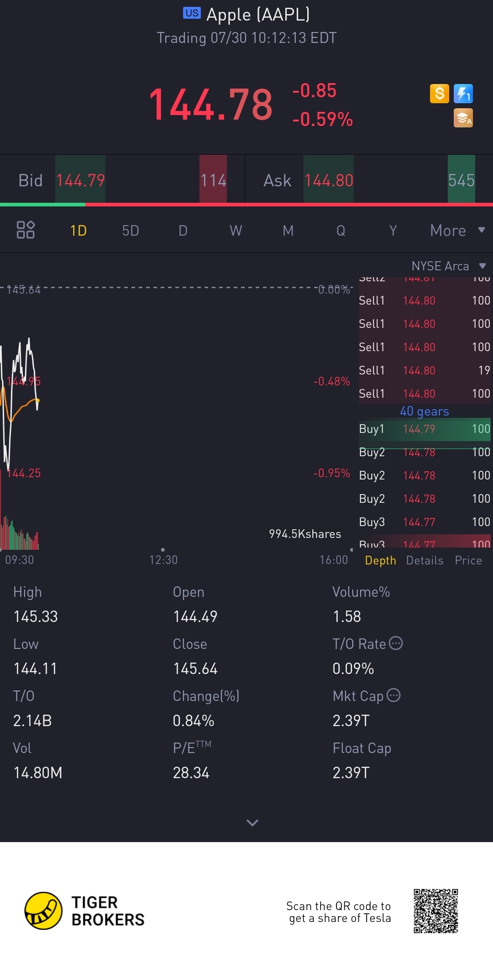
Task: Tap the P/E TTM value 28.34
Action: pyautogui.click(x=191, y=773)
